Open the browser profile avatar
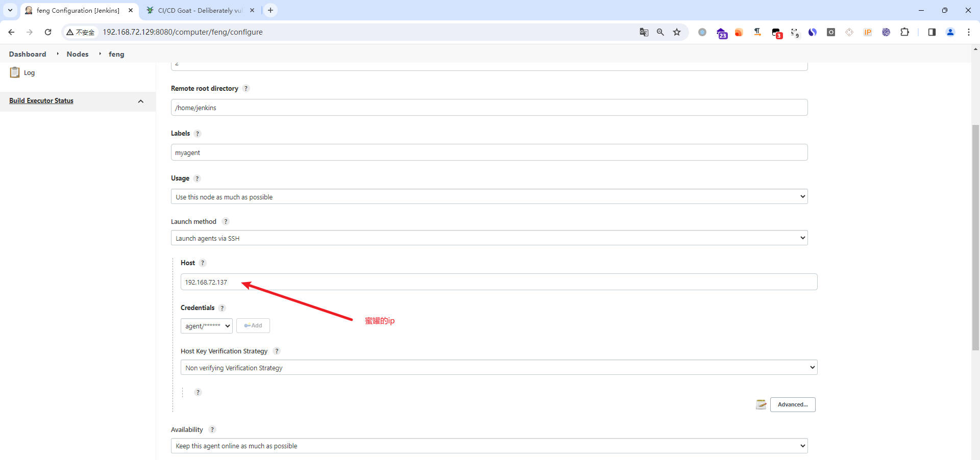The height and width of the screenshot is (460, 980). pyautogui.click(x=950, y=32)
